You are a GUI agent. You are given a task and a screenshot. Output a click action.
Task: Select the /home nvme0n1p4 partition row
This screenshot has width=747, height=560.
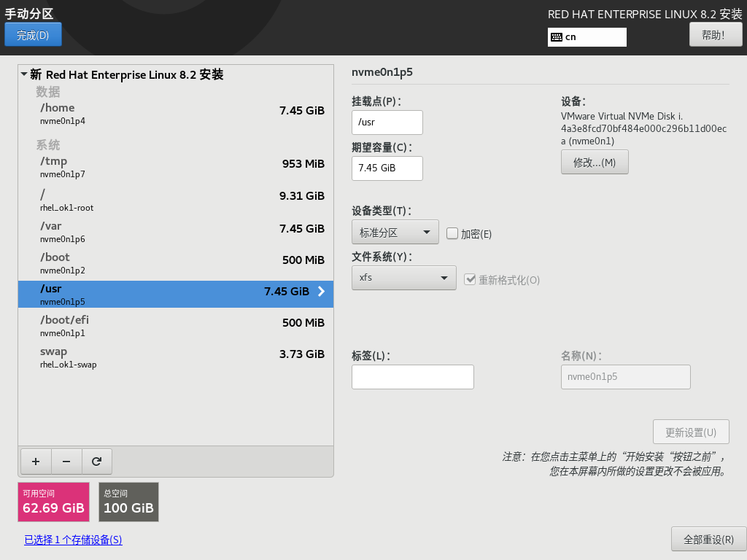pos(176,114)
